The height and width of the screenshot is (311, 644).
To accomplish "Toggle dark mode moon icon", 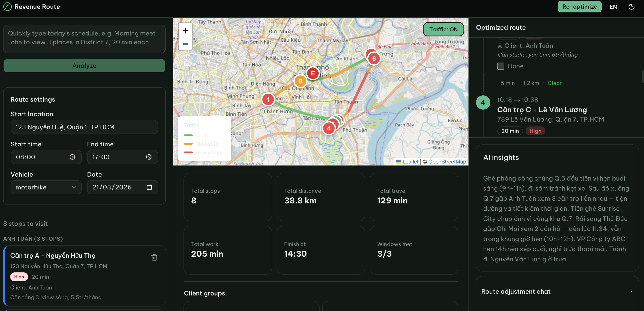I will point(631,7).
